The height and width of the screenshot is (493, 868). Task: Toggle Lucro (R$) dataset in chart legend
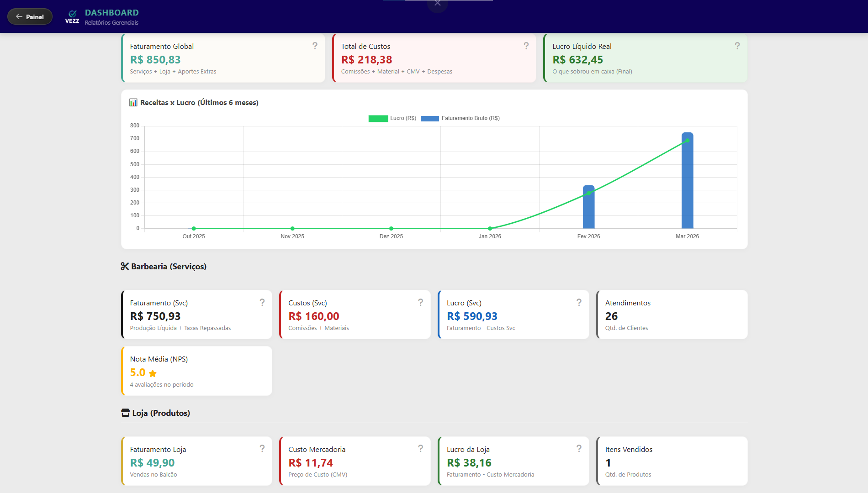(x=392, y=118)
